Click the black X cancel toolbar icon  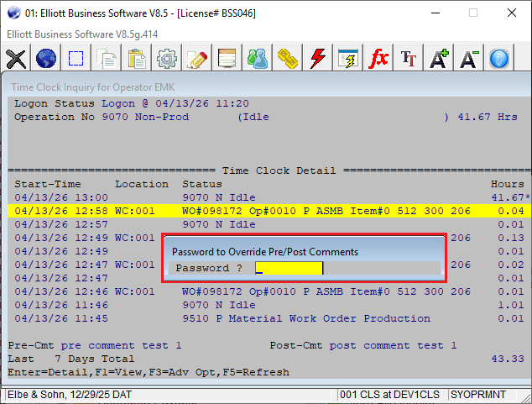coord(16,59)
